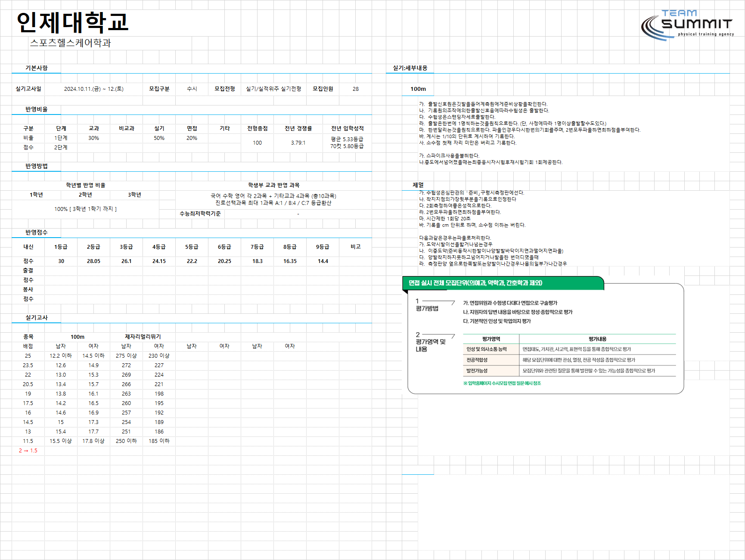Click the 12.2 이하 cell

point(61,356)
